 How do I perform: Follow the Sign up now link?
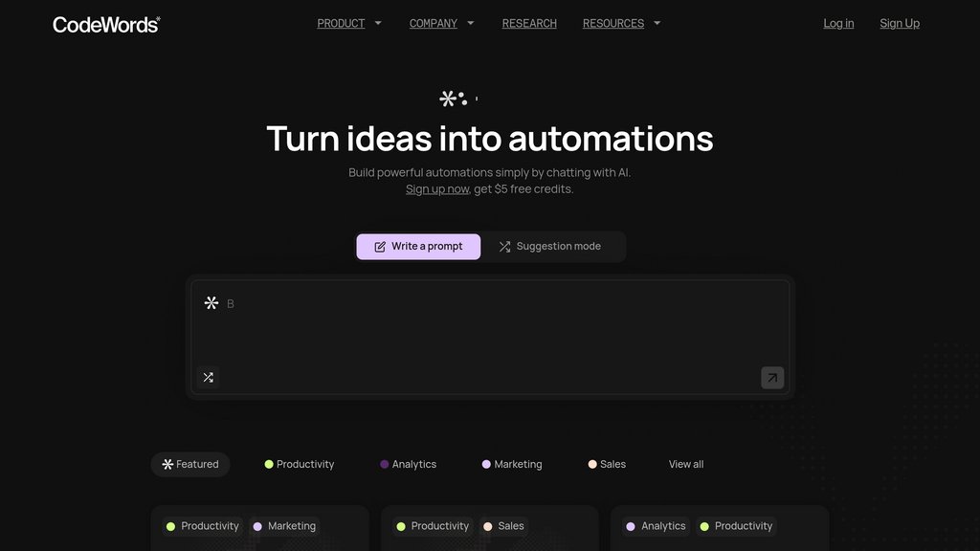[436, 188]
